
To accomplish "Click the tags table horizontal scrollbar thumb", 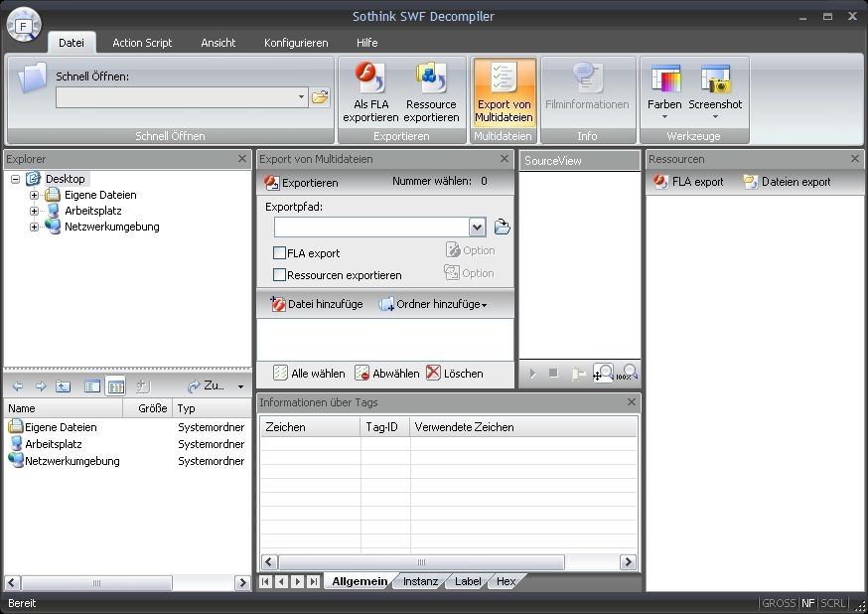I will pyautogui.click(x=421, y=562).
